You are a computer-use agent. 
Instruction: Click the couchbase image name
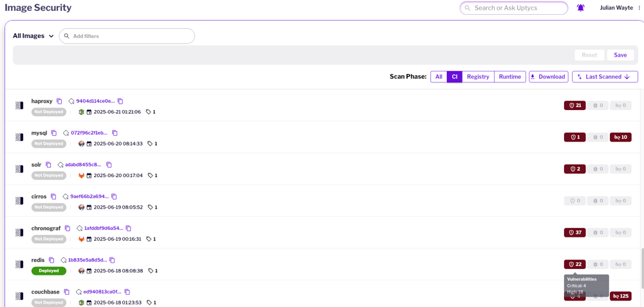coord(45,292)
